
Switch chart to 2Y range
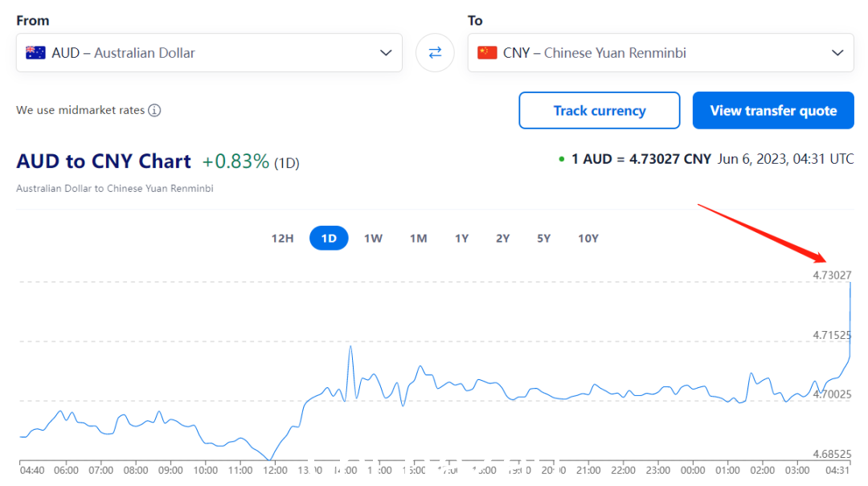point(502,239)
